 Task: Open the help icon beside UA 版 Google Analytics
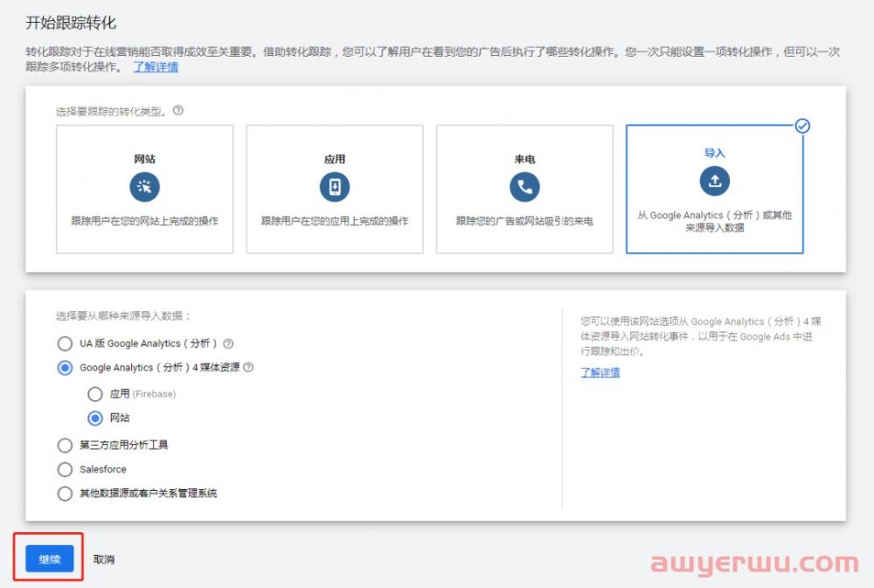pos(227,343)
